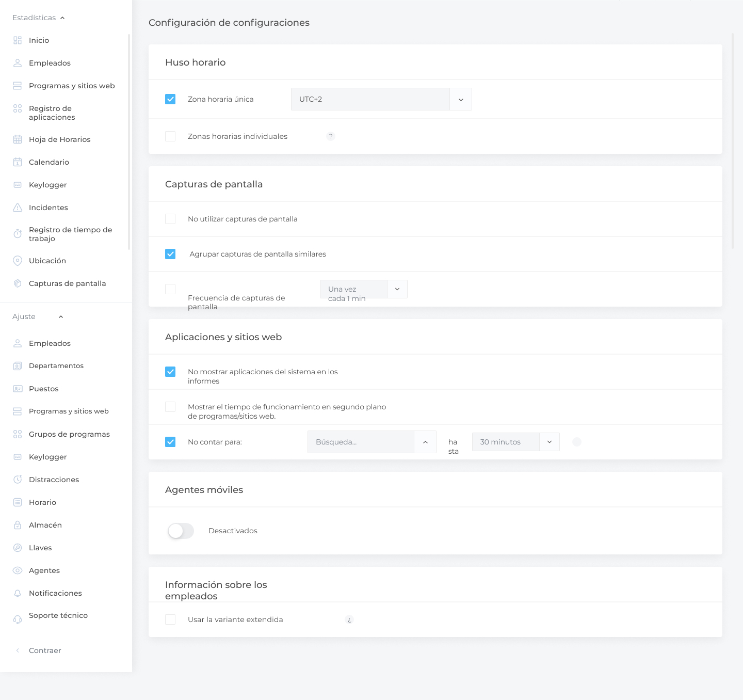This screenshot has height=700, width=743.
Task: Select the Calendario calendar icon
Action: click(18, 162)
